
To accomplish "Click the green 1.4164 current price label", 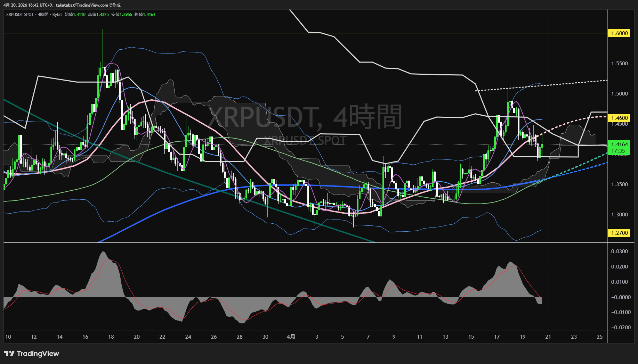I will [619, 144].
